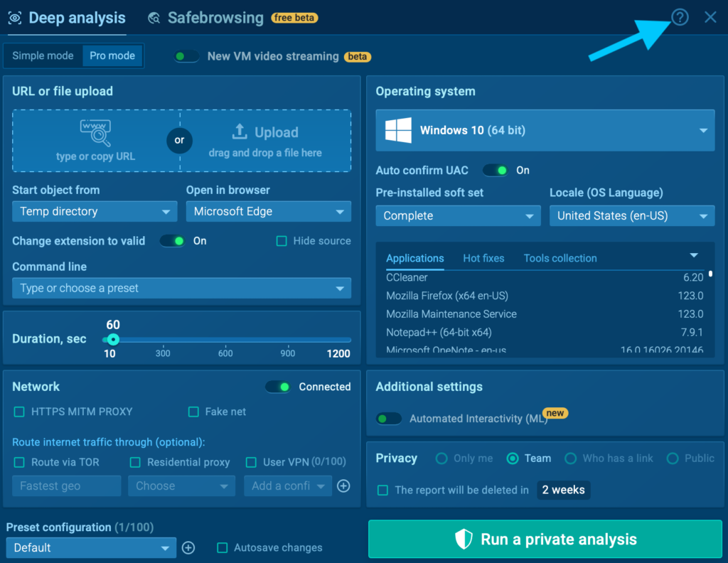
Task: Toggle Network Connected switch
Action: tap(278, 387)
